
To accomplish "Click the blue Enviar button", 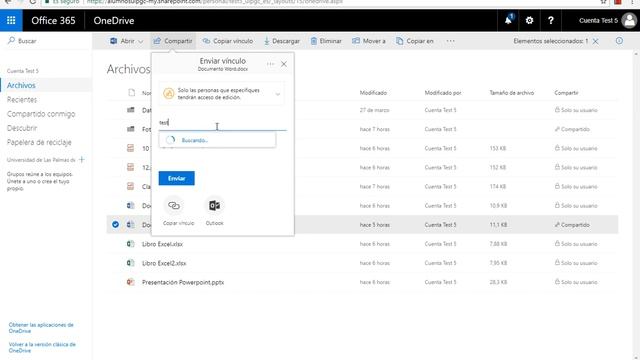I will coord(176,178).
